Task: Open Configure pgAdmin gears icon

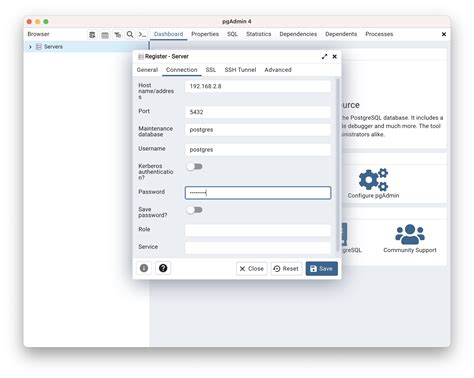Action: (373, 179)
